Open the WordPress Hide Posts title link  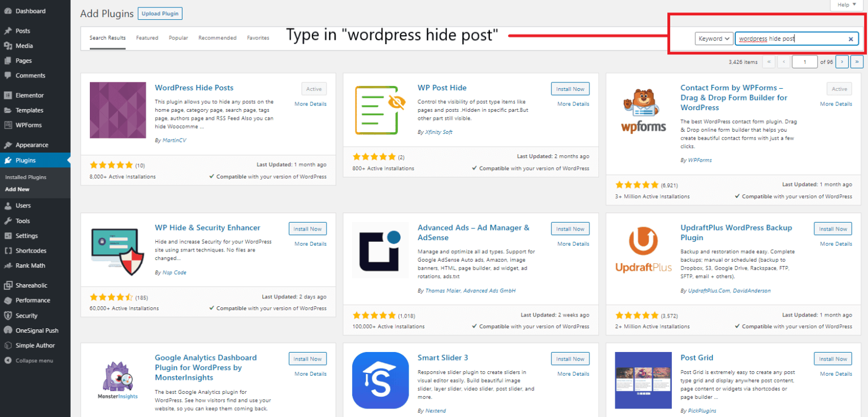tap(194, 88)
